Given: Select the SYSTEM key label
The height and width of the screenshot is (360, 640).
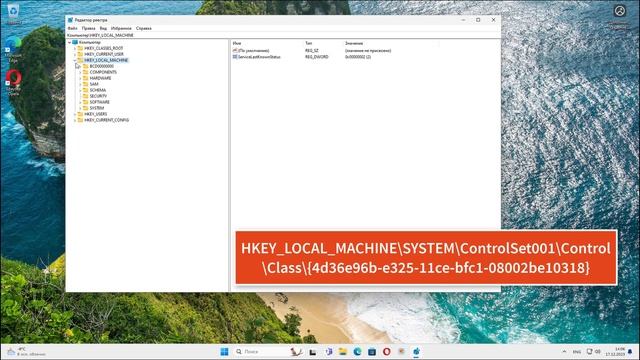Looking at the screenshot, I should (97, 108).
